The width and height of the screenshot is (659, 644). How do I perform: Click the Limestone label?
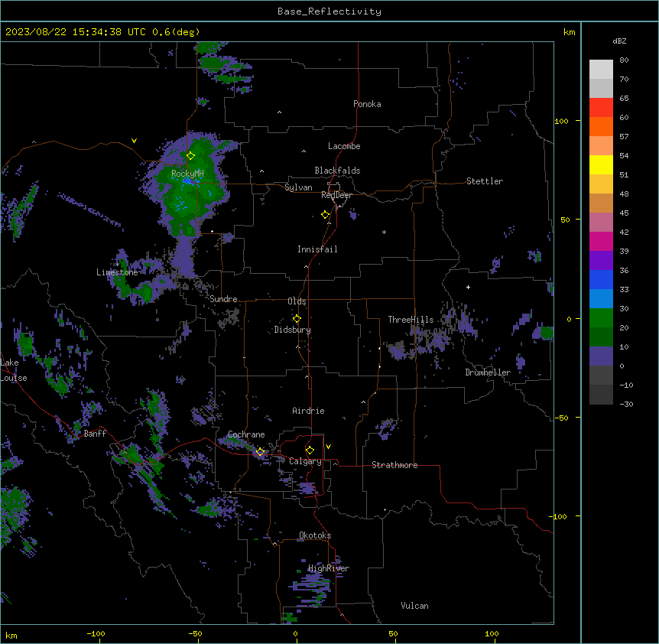tap(117, 272)
